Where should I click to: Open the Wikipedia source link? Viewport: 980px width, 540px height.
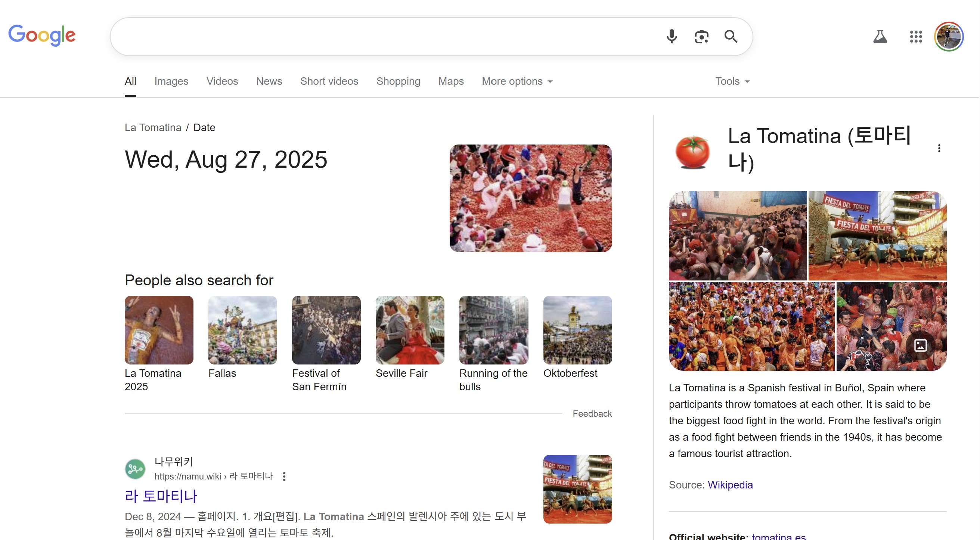click(731, 485)
